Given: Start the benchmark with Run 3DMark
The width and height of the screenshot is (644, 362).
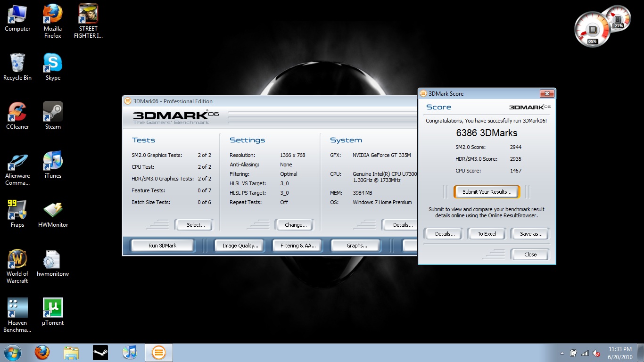Looking at the screenshot, I should coord(162,246).
